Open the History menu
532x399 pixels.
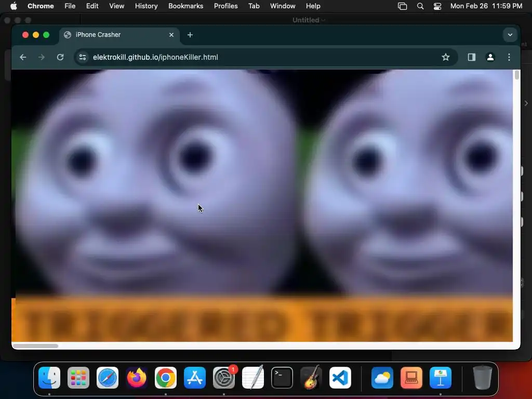tap(146, 6)
